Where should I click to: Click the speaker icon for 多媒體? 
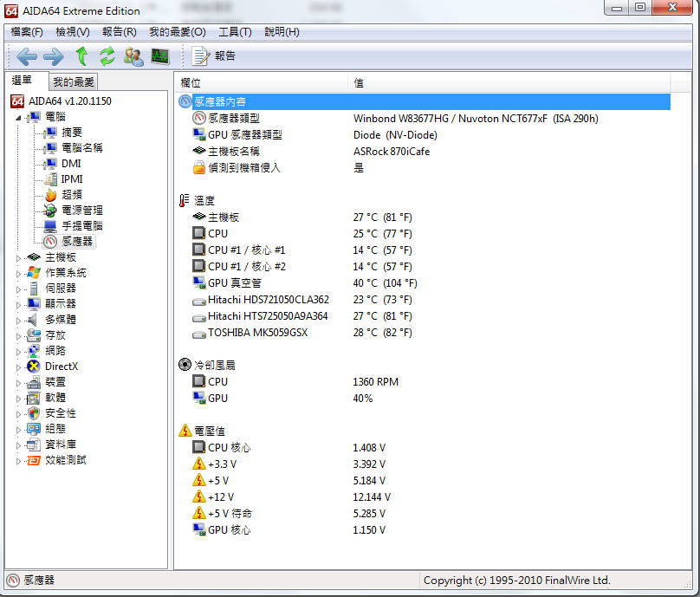click(x=33, y=320)
